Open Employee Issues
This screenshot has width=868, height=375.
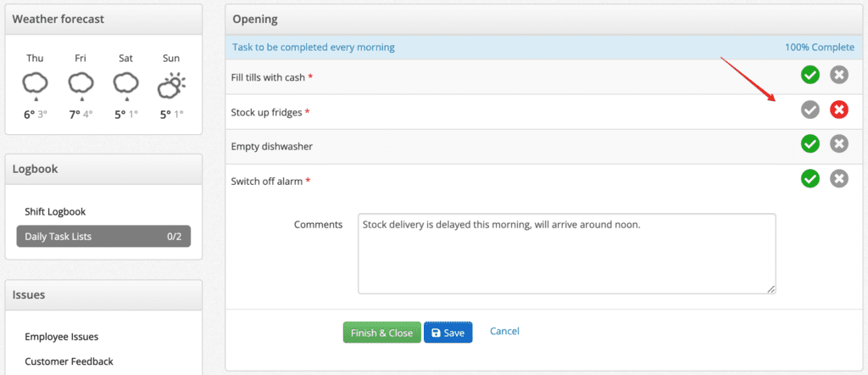[x=61, y=337]
